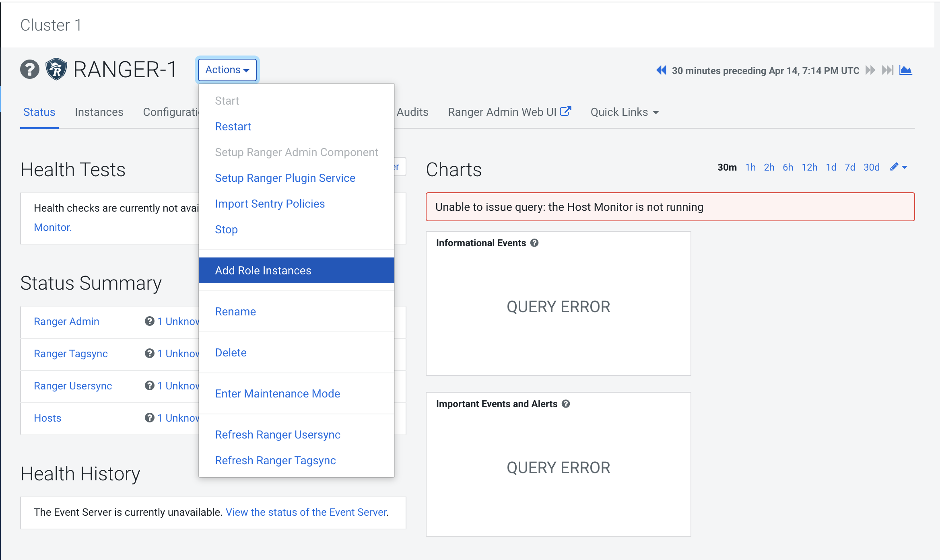Switch to the Instances tab
The width and height of the screenshot is (940, 560).
point(99,112)
